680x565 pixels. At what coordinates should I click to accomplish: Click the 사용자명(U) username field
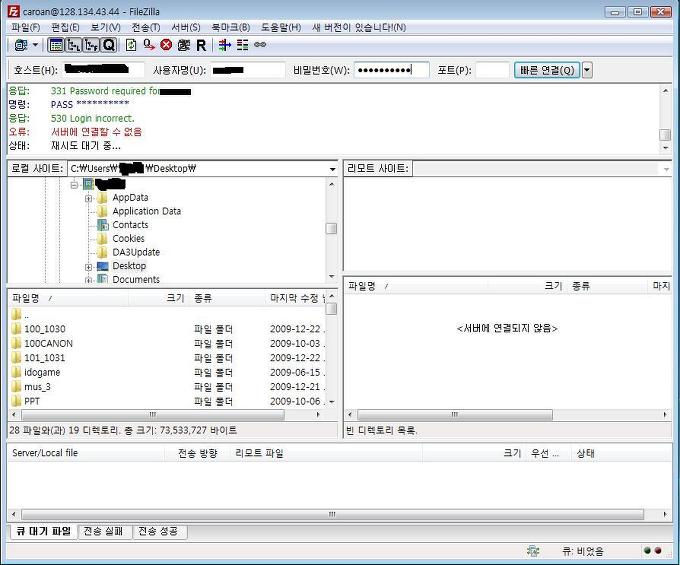[248, 69]
